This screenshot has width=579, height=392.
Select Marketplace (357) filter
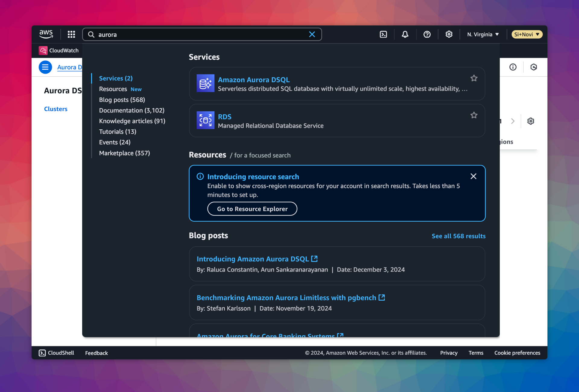pyautogui.click(x=125, y=153)
